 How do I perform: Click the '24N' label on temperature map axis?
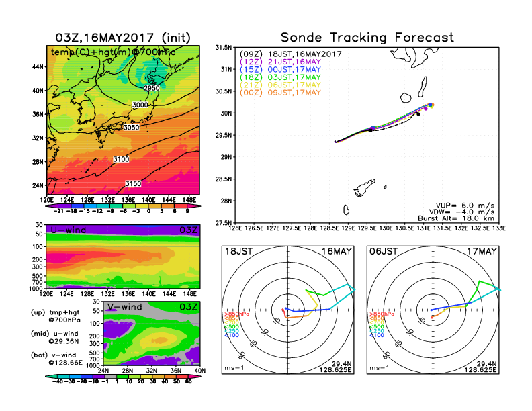point(38,185)
